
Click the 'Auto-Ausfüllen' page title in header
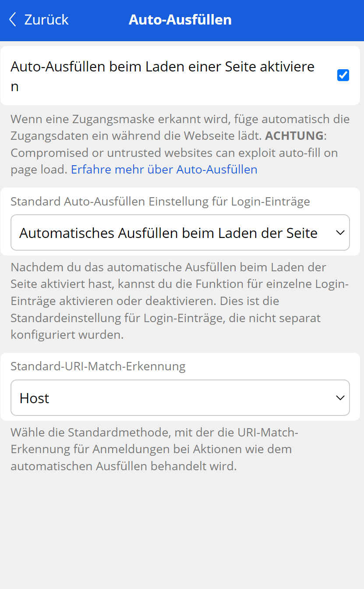[x=180, y=20]
